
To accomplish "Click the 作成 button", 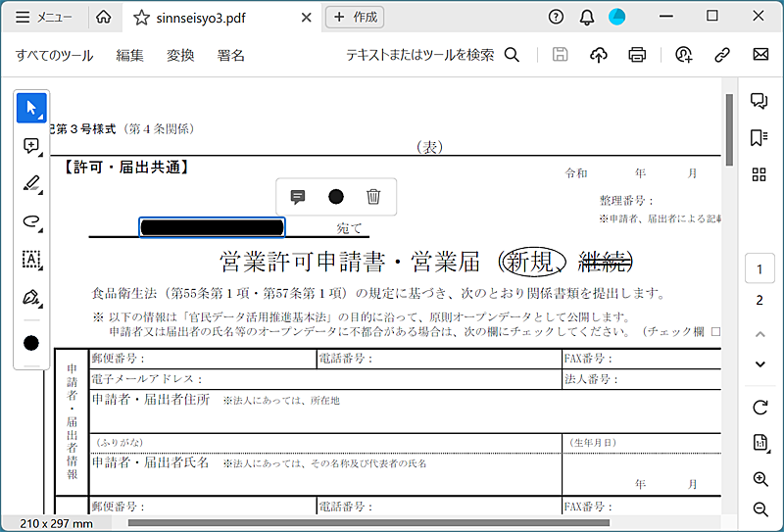I will [355, 17].
